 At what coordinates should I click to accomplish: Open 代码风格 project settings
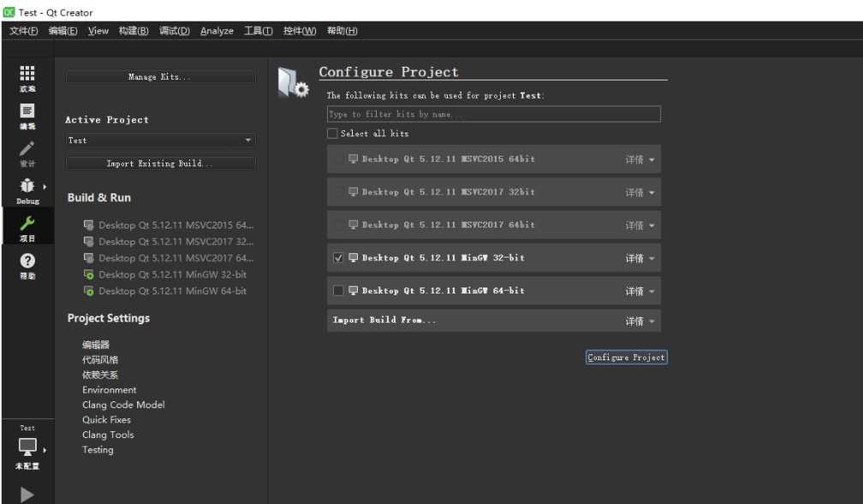pyautogui.click(x=100, y=359)
